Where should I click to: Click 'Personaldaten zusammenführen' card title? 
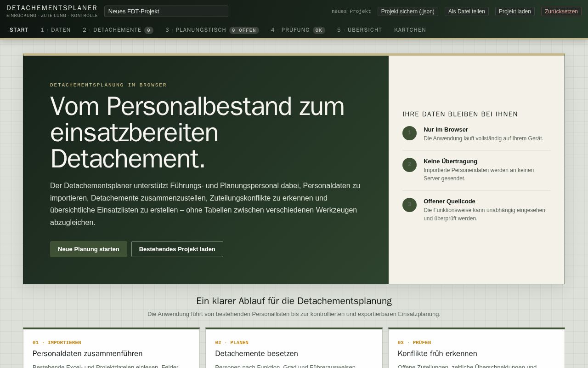87,353
